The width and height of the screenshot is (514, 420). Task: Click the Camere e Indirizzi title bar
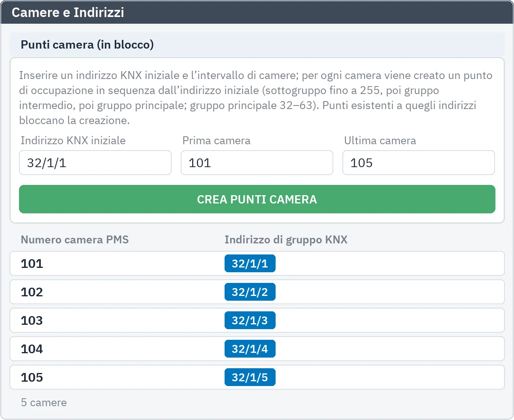point(257,12)
